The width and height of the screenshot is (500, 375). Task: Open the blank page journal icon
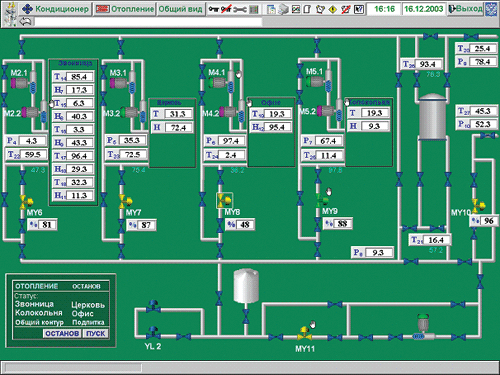pos(307,9)
